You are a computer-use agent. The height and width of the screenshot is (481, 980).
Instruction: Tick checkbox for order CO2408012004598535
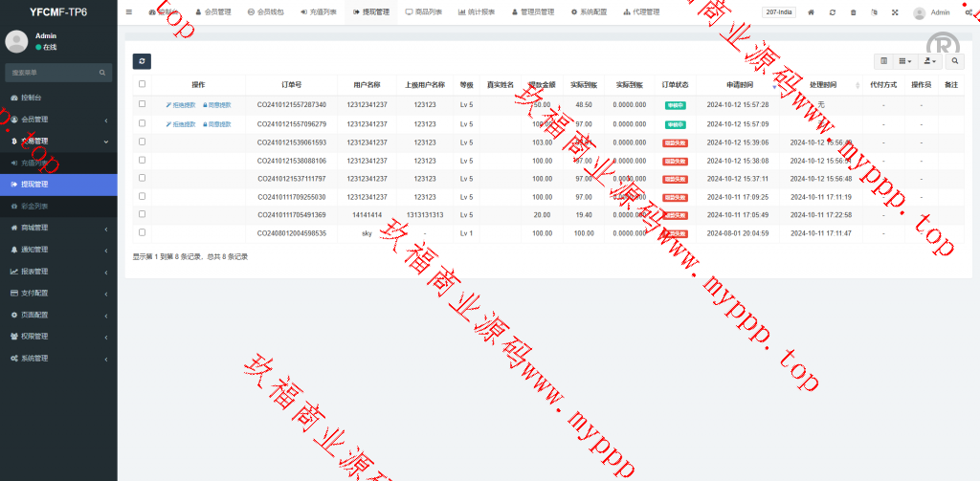tap(143, 232)
